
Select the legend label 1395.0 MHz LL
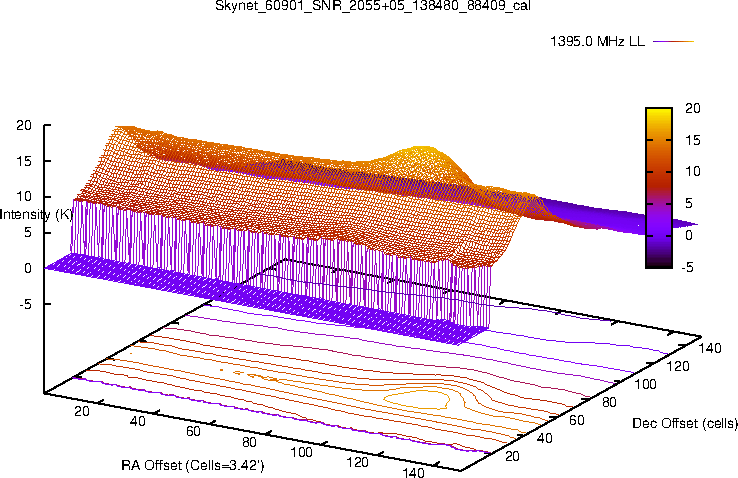[x=597, y=41]
